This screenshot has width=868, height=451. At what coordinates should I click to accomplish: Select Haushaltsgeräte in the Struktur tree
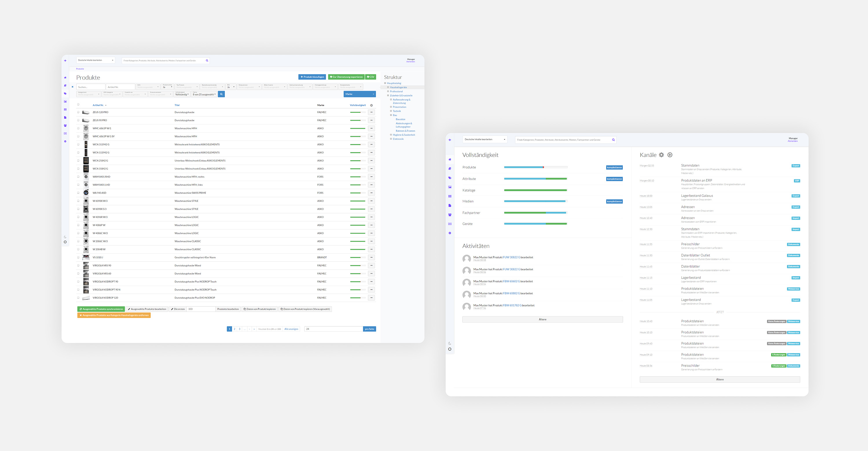pyautogui.click(x=398, y=87)
